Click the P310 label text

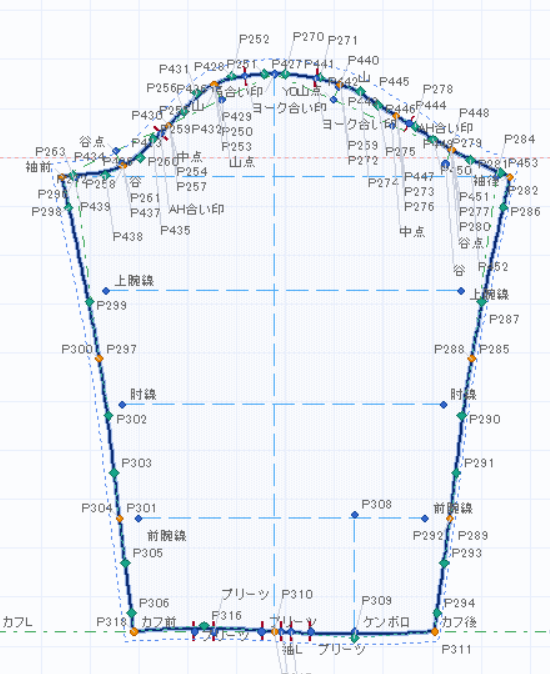pos(297,594)
